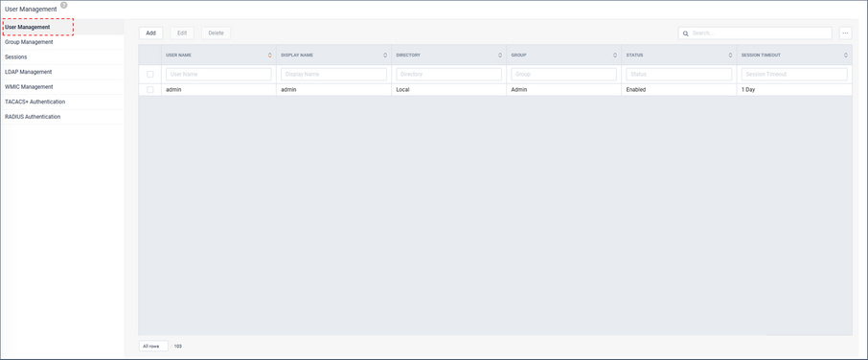
Task: Click the search magnifier icon
Action: click(686, 34)
